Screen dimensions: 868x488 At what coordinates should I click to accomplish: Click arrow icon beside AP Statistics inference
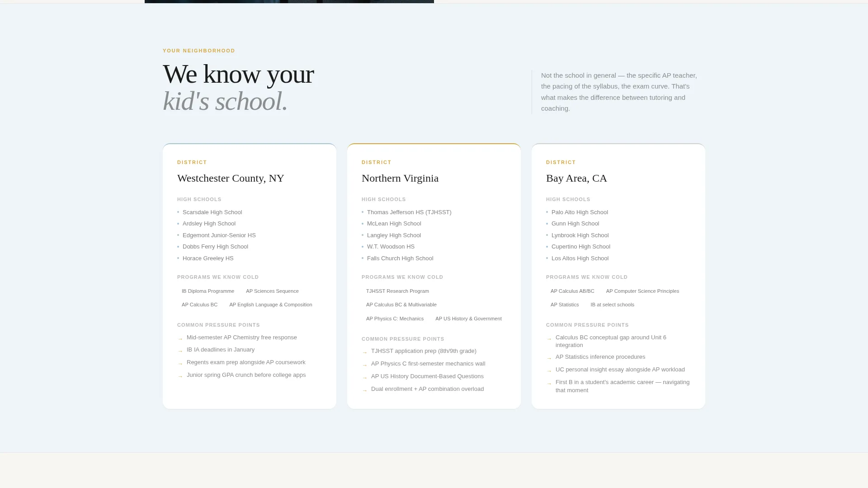549,358
